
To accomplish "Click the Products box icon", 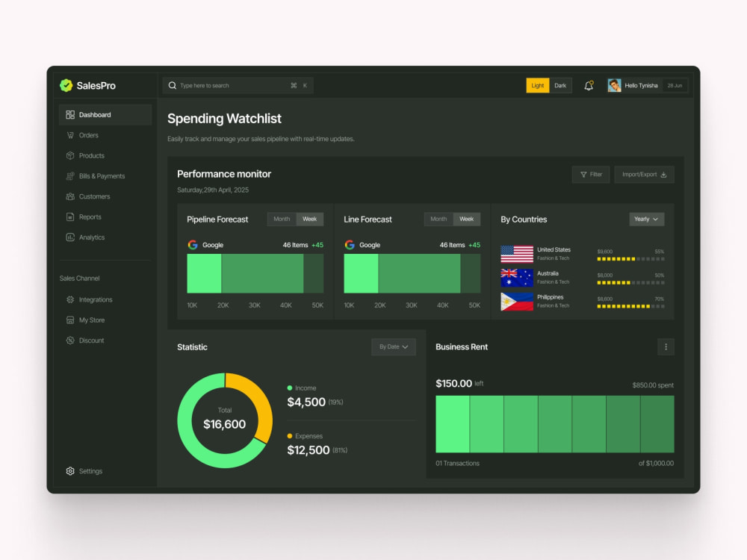I will coord(70,156).
